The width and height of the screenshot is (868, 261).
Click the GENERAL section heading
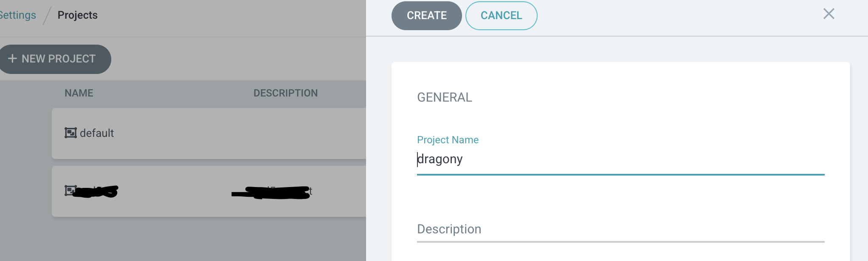pyautogui.click(x=444, y=97)
